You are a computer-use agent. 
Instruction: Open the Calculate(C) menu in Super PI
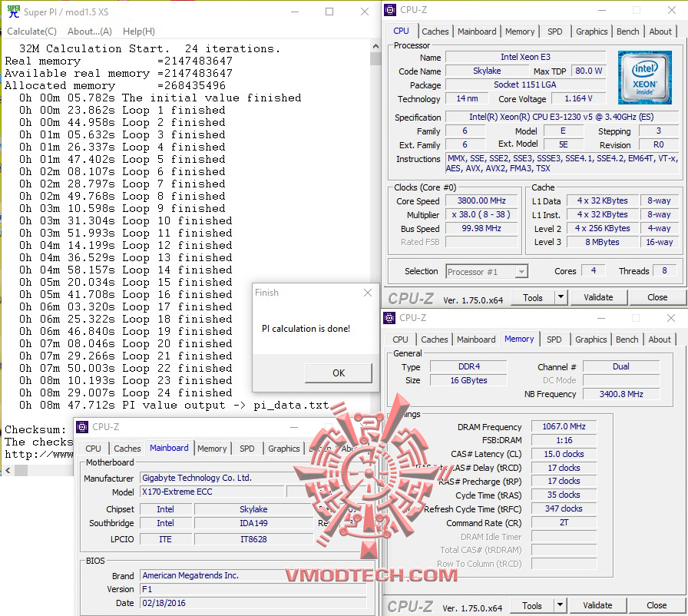pos(31,31)
